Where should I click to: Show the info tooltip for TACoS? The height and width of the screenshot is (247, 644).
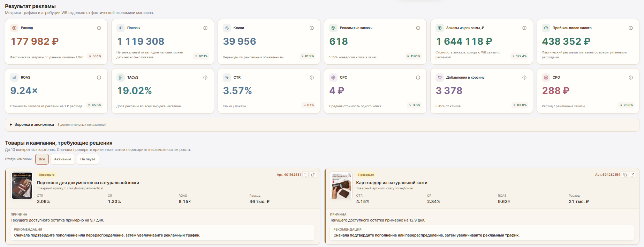point(205,78)
